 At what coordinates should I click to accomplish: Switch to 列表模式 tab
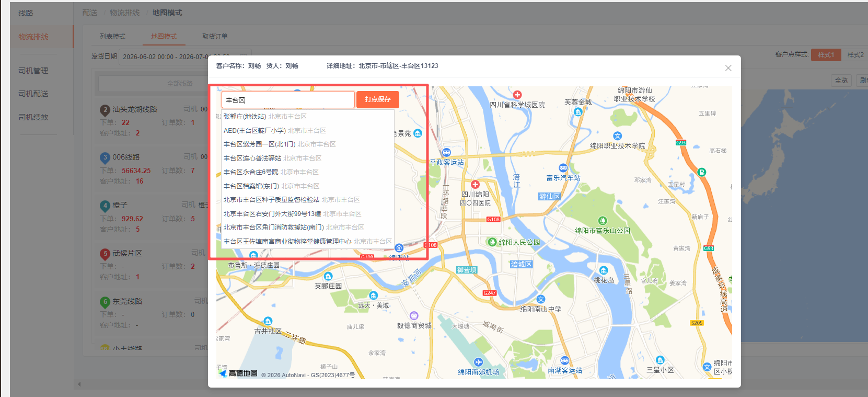pos(112,37)
